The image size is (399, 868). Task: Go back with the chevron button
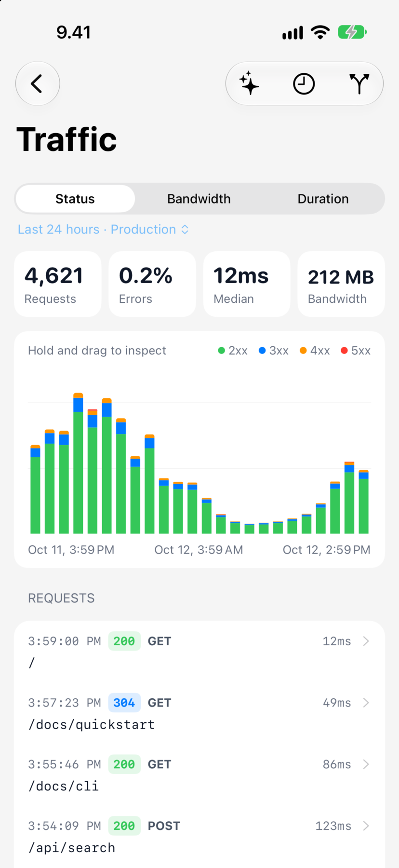(38, 83)
